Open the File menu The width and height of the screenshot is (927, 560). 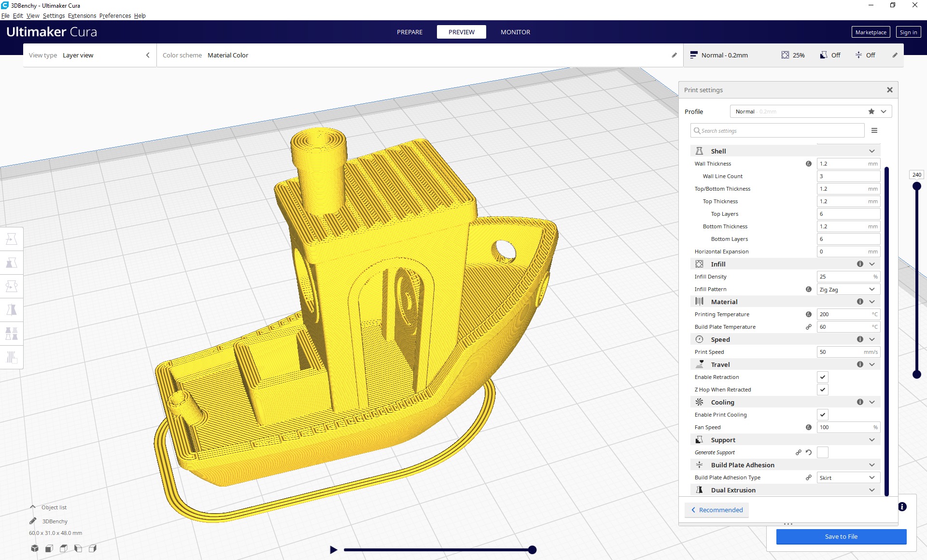click(x=5, y=15)
